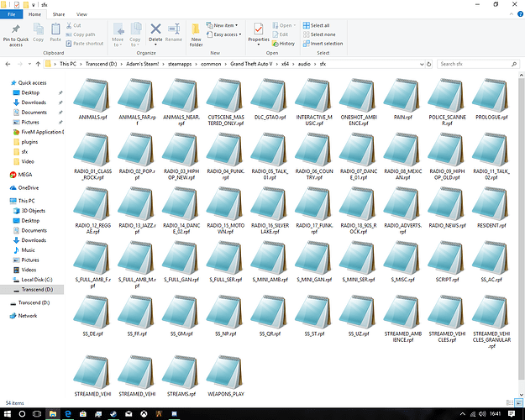Go up one folder level
The height and width of the screenshot is (420, 525).
pos(38,64)
